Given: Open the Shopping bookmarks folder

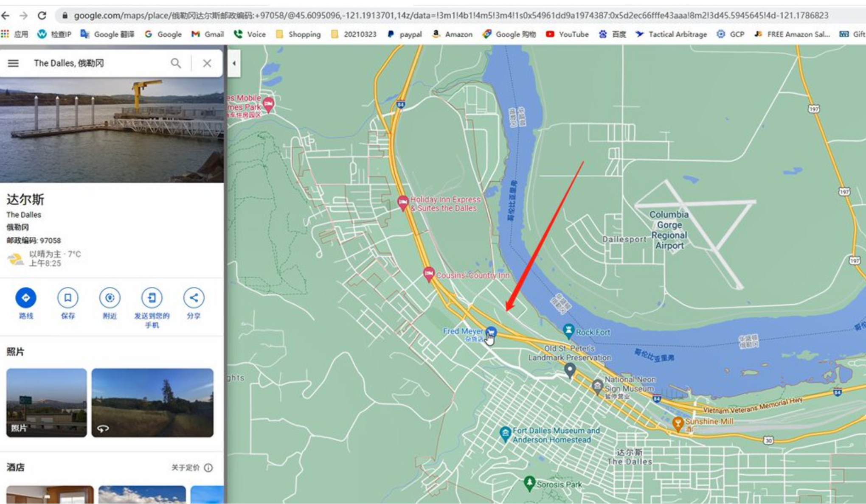Looking at the screenshot, I should [298, 34].
